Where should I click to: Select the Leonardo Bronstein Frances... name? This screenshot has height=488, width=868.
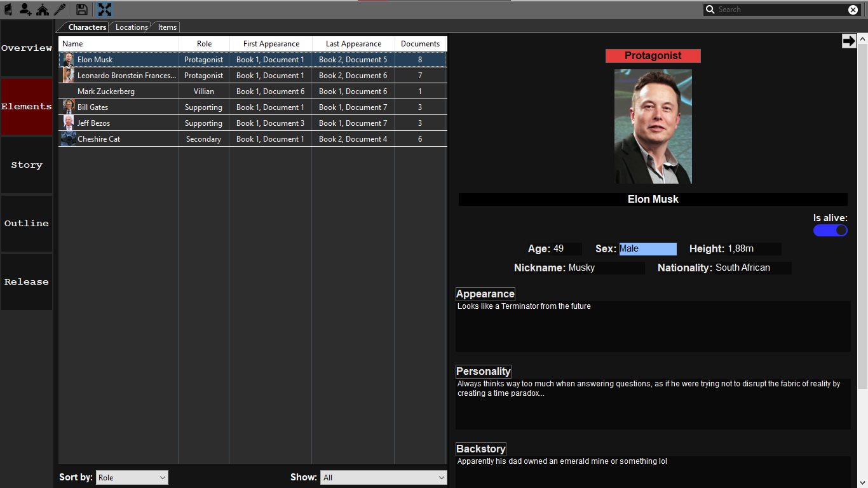(126, 76)
